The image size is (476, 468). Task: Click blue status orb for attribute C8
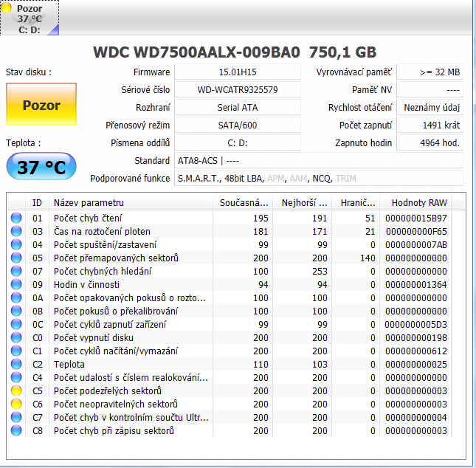point(16,430)
